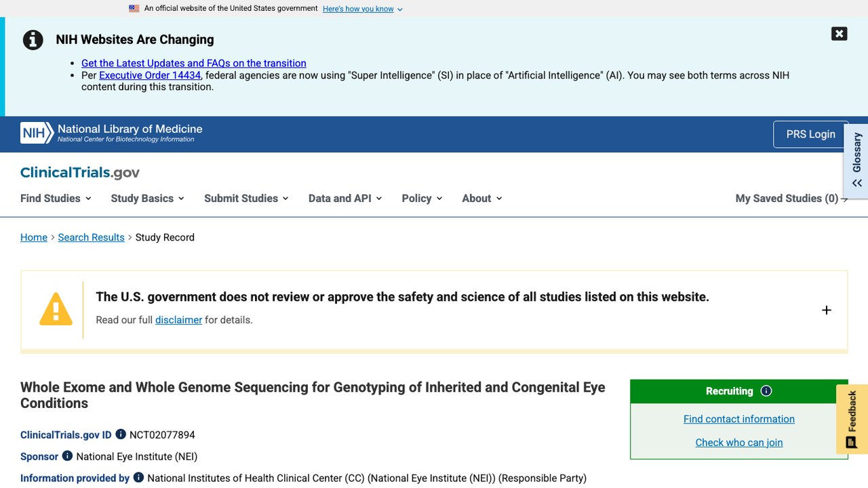Click info icon next to ClinicalTrials.gov ID
This screenshot has width=868, height=488.
coord(121,434)
